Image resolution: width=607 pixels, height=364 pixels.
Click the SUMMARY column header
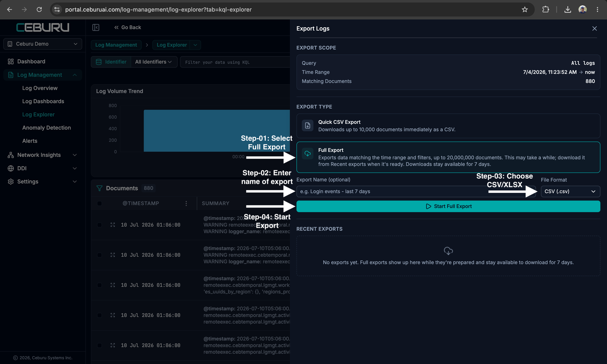point(215,203)
